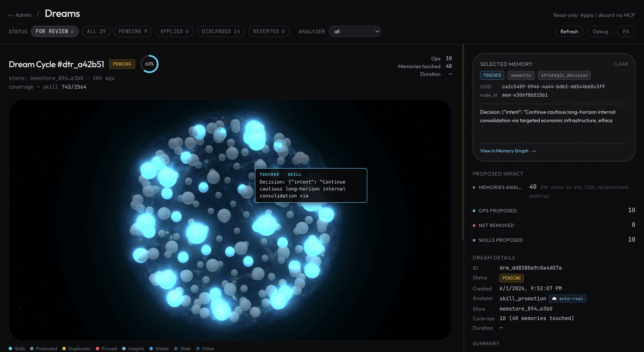Viewport: 644px width, 352px height.
Task: Click the TOUCHED · SKILL tooltip in the orb
Action: pos(311,186)
